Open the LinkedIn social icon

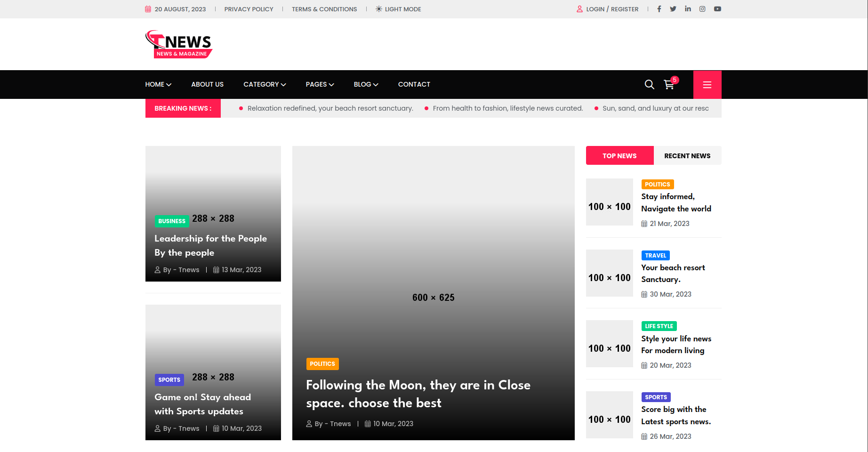tap(688, 9)
